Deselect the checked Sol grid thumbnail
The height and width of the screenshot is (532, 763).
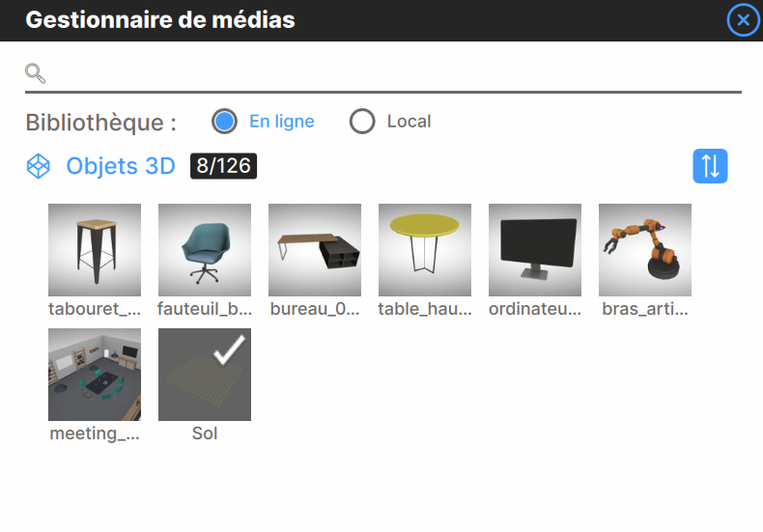pos(205,375)
